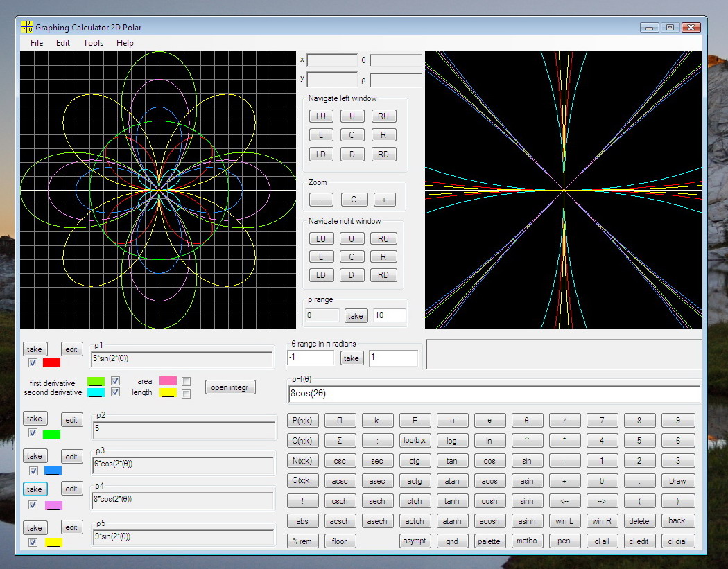This screenshot has height=569, width=728.
Task: Toggle the first derivative checkbox
Action: coord(116,381)
